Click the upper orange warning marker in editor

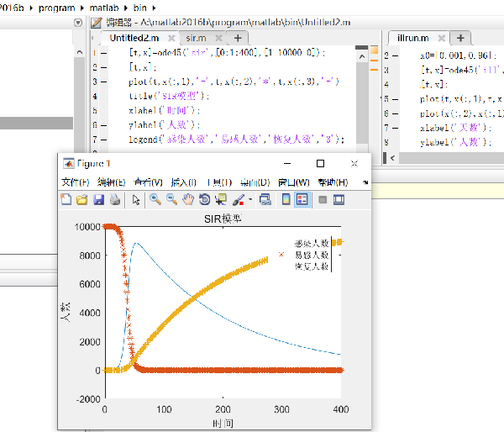(x=374, y=61)
